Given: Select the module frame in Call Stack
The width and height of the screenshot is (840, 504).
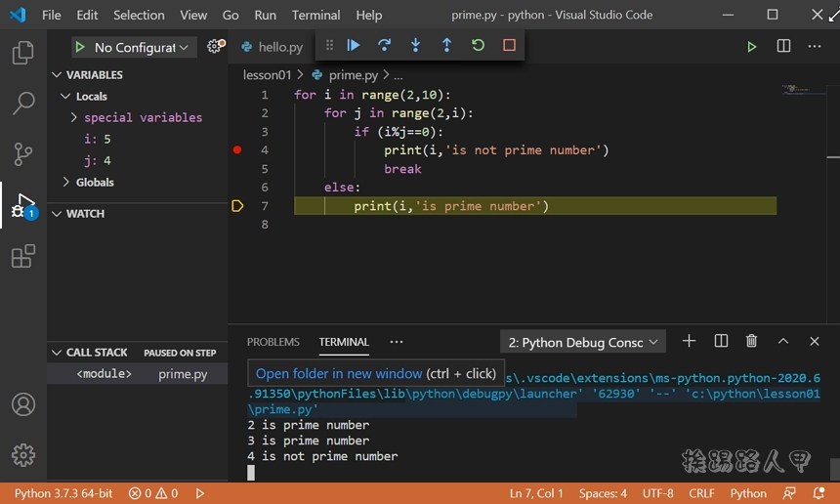Looking at the screenshot, I should (x=105, y=374).
